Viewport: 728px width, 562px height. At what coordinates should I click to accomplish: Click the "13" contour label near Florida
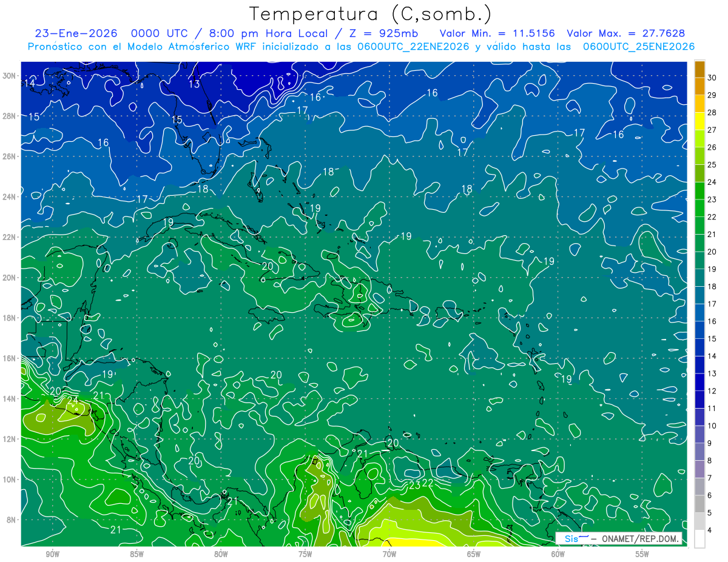(x=194, y=84)
